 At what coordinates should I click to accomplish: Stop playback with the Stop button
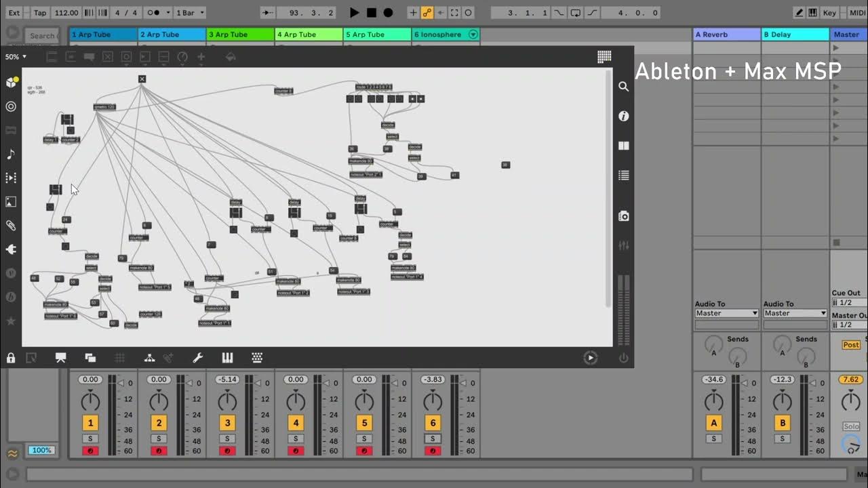tap(372, 12)
